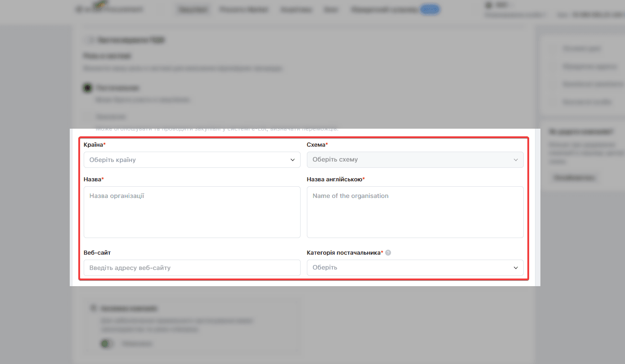Click into the Назва англійською text area
Viewport: 625px width, 364px height.
tap(415, 212)
